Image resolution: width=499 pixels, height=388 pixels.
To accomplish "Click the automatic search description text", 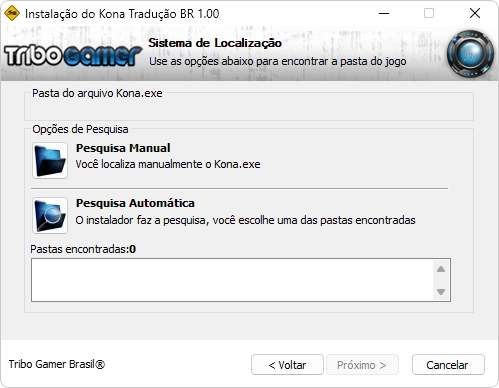I will pyautogui.click(x=245, y=220).
